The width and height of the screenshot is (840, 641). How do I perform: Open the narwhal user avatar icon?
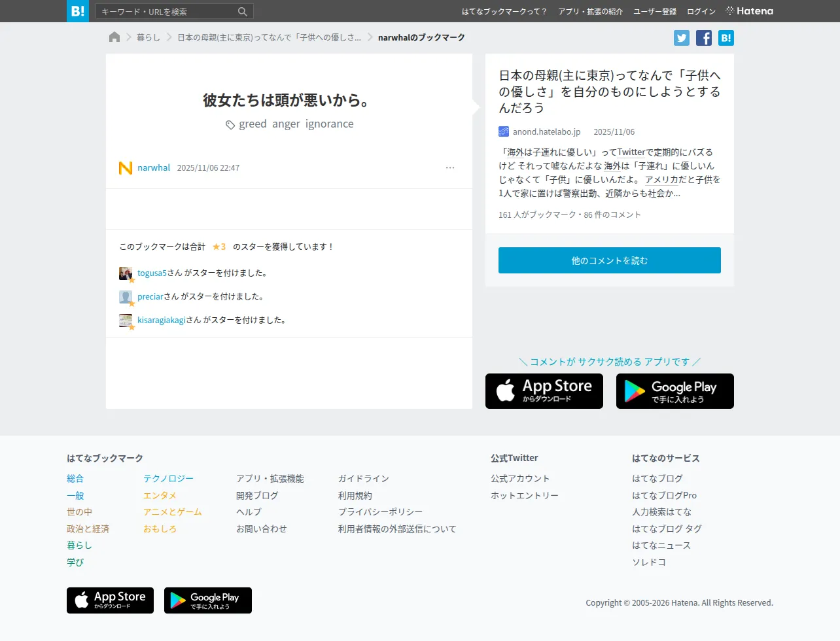(x=126, y=168)
